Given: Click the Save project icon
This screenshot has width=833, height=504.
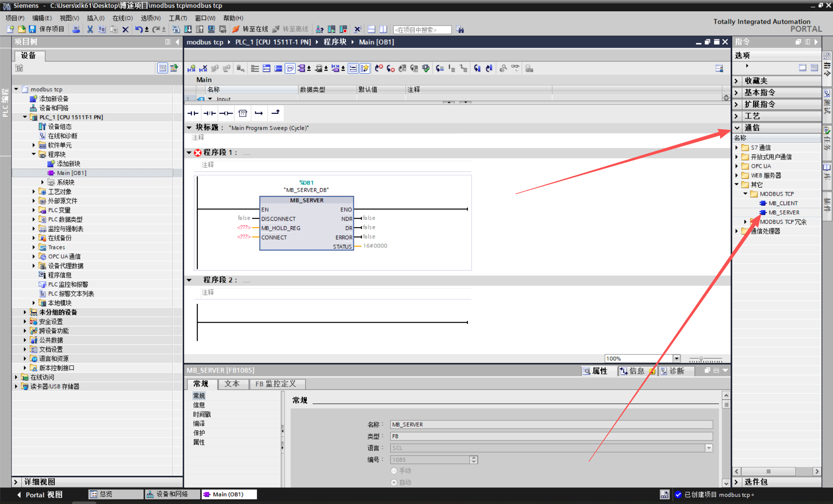Looking at the screenshot, I should pyautogui.click(x=32, y=29).
